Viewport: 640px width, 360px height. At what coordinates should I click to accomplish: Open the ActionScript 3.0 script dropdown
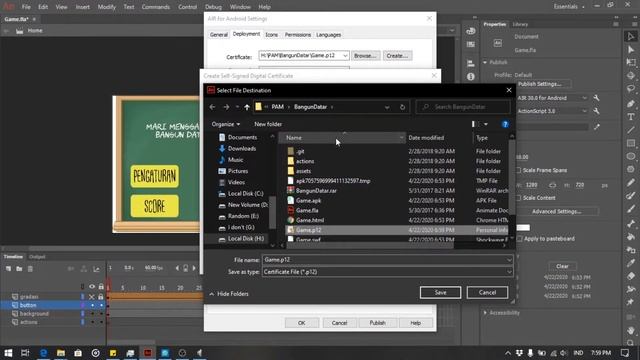tap(584, 111)
